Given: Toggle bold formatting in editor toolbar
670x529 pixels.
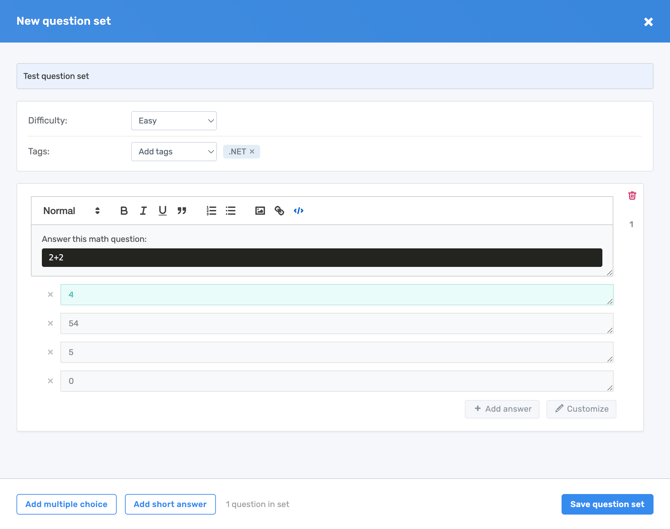Looking at the screenshot, I should coord(124,211).
